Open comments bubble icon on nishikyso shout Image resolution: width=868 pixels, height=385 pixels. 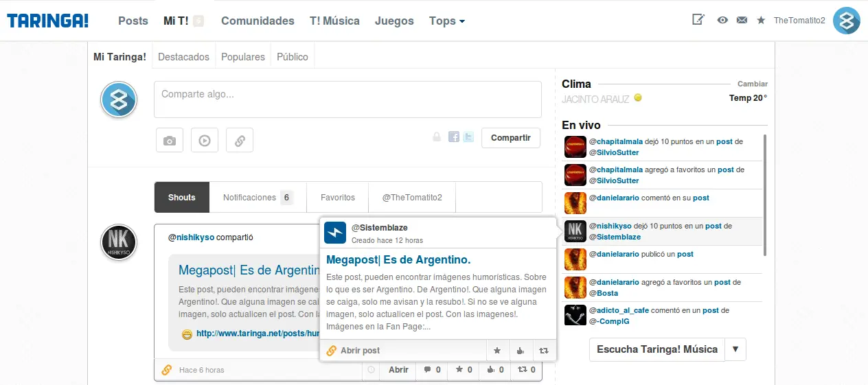pyautogui.click(x=432, y=370)
